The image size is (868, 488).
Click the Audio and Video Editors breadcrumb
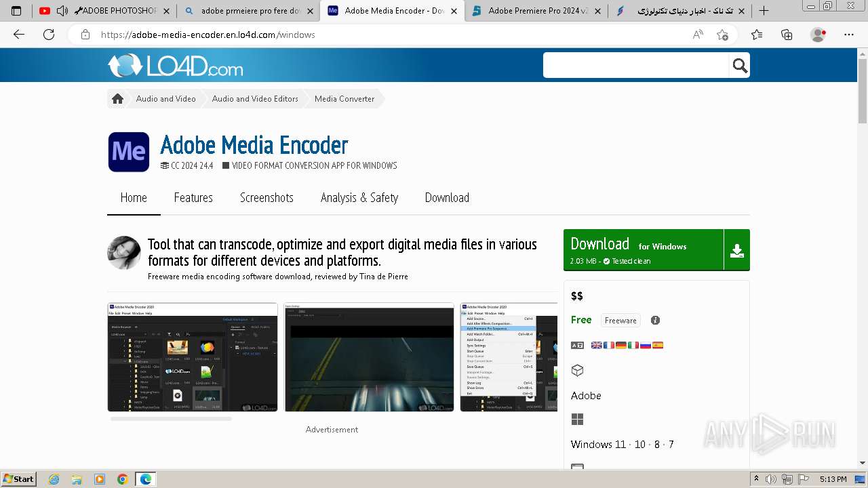pyautogui.click(x=255, y=99)
